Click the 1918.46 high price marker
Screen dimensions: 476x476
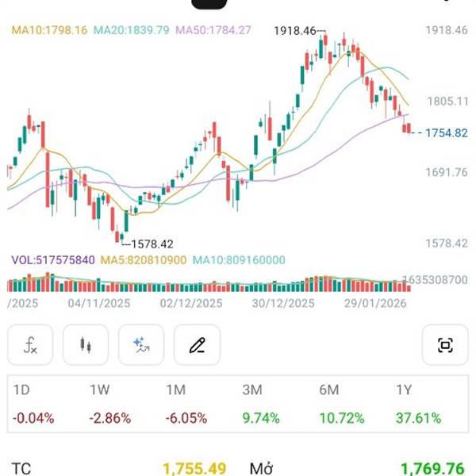294,31
